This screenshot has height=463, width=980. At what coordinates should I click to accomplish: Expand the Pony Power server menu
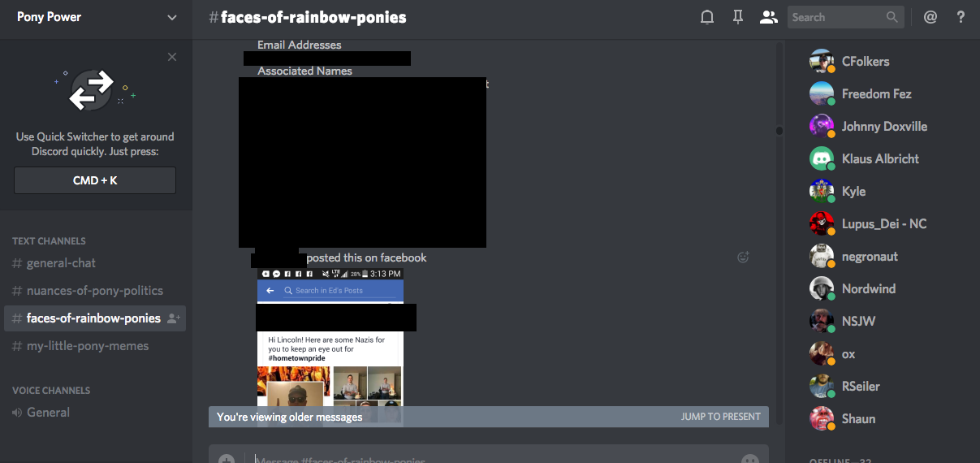point(171,17)
